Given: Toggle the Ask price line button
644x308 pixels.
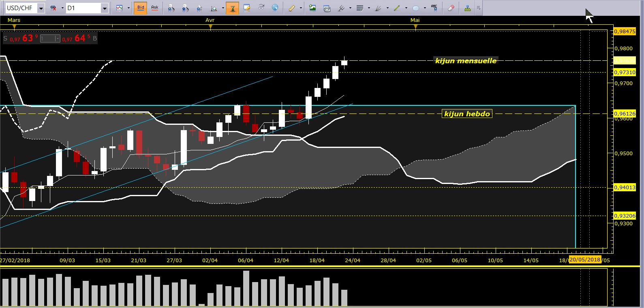Looking at the screenshot, I should (x=154, y=8).
